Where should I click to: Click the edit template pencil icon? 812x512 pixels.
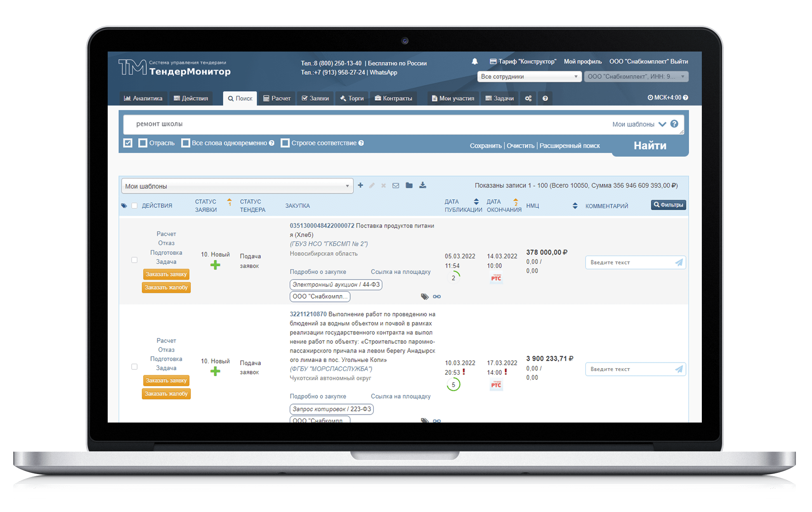372,186
